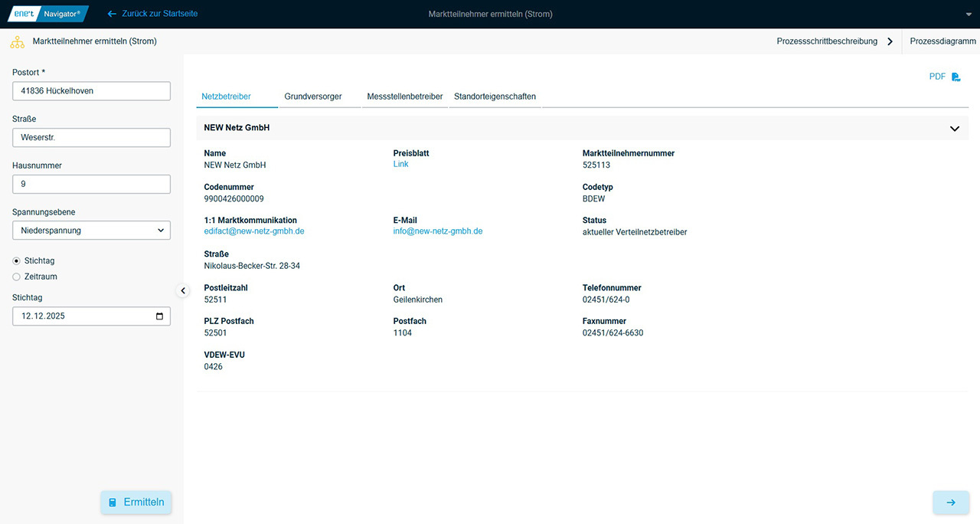
Task: Click the ene't Navigator logo
Action: 47,14
